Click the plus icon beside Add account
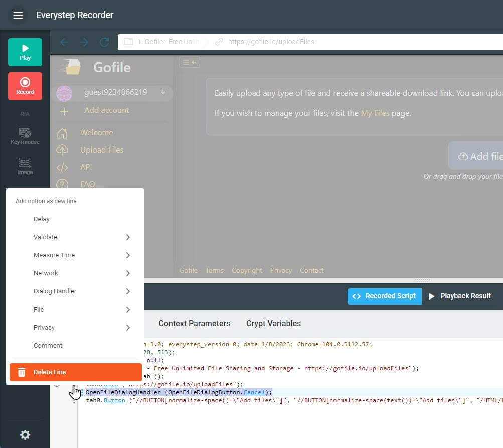This screenshot has width=503, height=448. point(64,112)
